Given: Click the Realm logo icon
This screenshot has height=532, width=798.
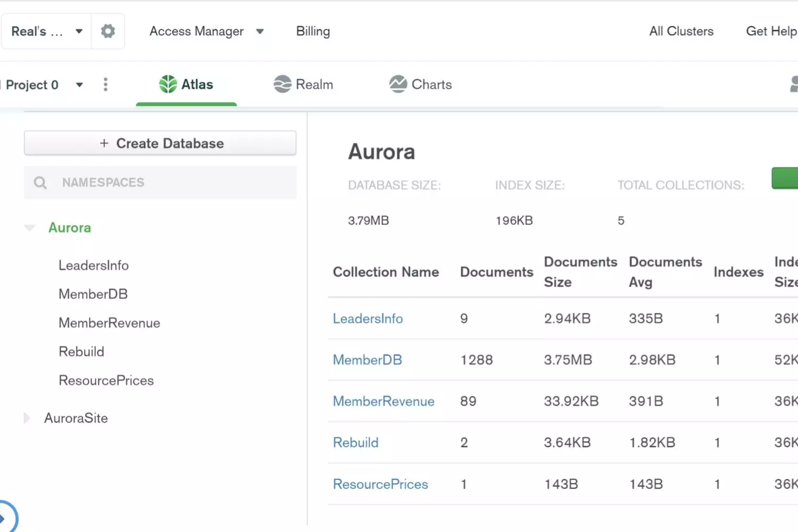Looking at the screenshot, I should 282,84.
